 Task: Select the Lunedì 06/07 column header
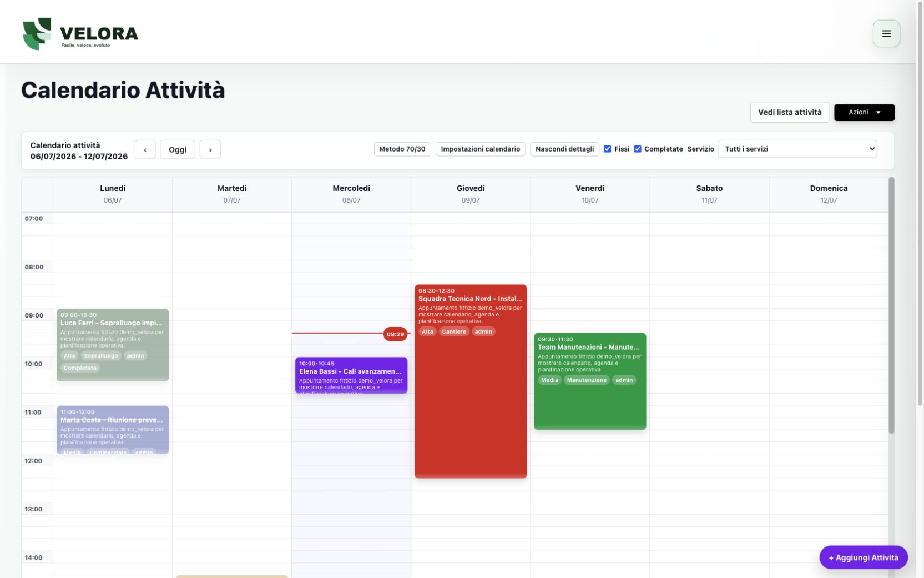pos(113,194)
